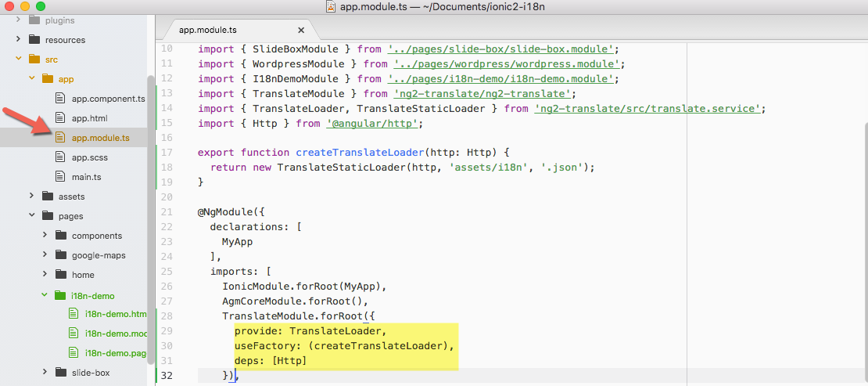
Task: Expand the google-maps folder chevron
Action: [45, 255]
